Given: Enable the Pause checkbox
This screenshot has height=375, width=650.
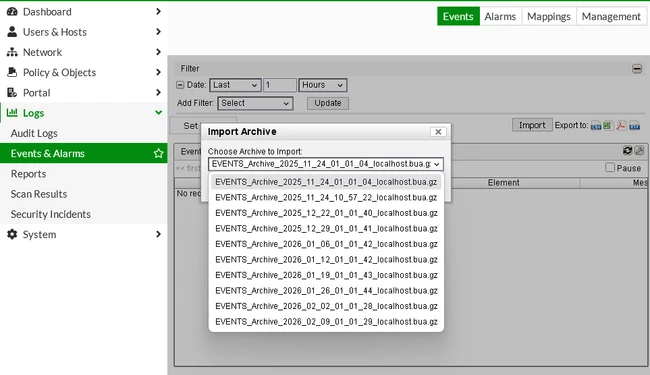Looking at the screenshot, I should coord(610,167).
